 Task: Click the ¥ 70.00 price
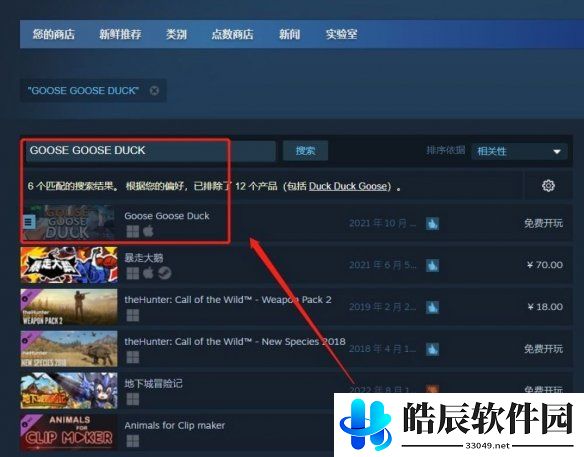545,265
